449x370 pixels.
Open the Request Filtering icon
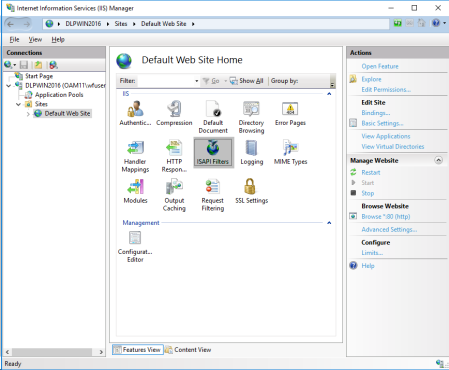pyautogui.click(x=212, y=187)
